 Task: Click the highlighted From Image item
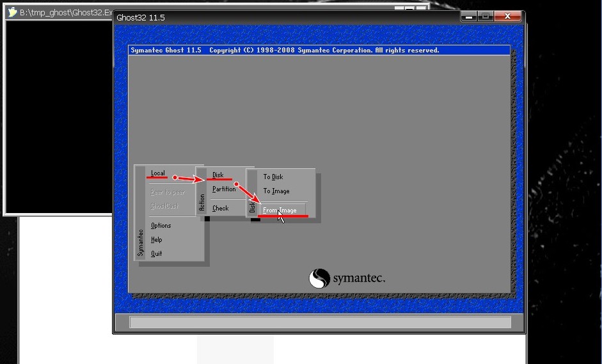tap(280, 210)
